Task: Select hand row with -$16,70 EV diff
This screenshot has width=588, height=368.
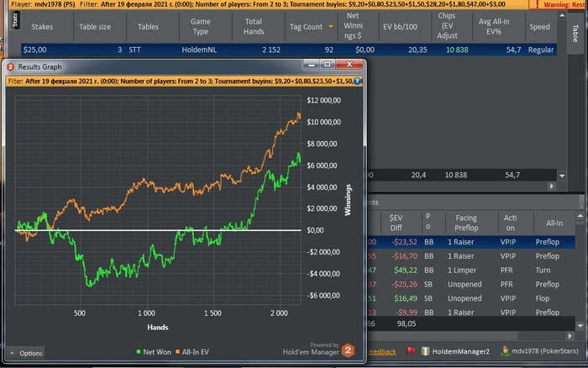Action: (x=471, y=256)
